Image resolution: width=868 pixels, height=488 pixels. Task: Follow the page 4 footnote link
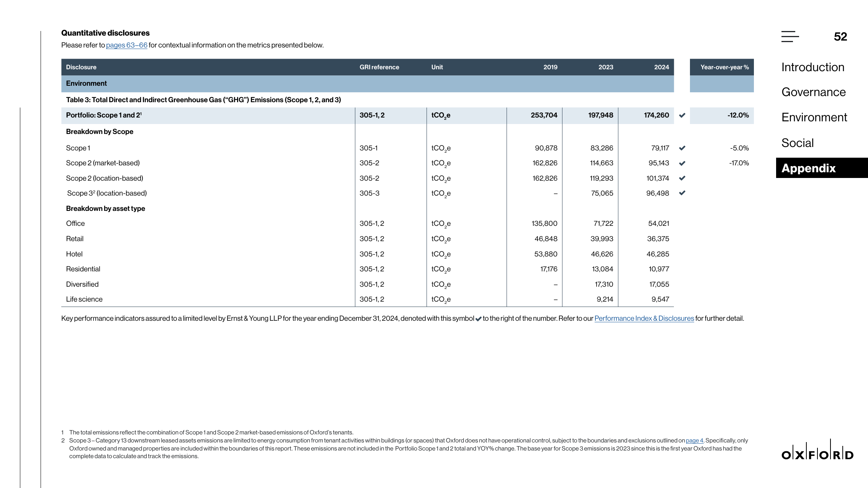(694, 441)
